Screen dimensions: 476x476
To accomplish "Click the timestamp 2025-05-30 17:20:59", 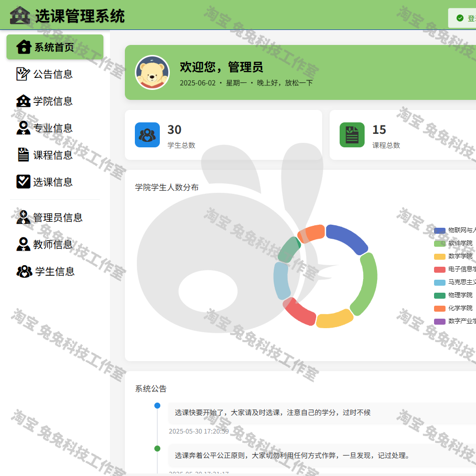I will pos(199,431).
